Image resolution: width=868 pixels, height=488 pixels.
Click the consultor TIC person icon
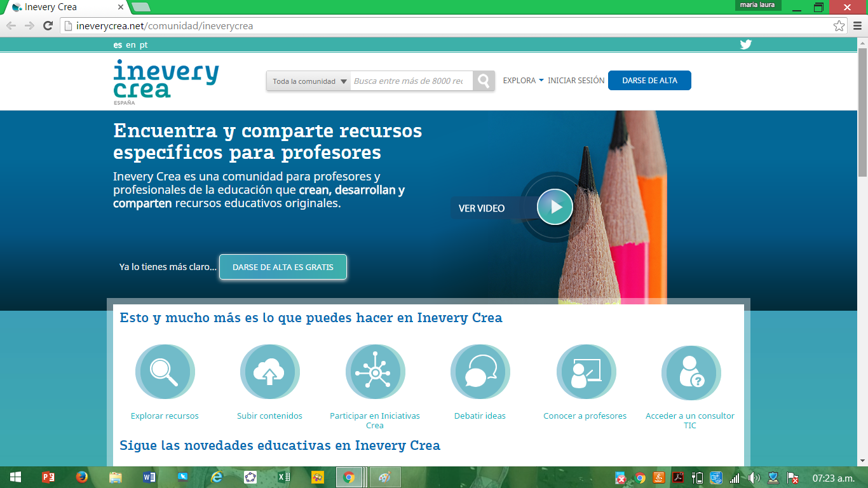pos(690,373)
